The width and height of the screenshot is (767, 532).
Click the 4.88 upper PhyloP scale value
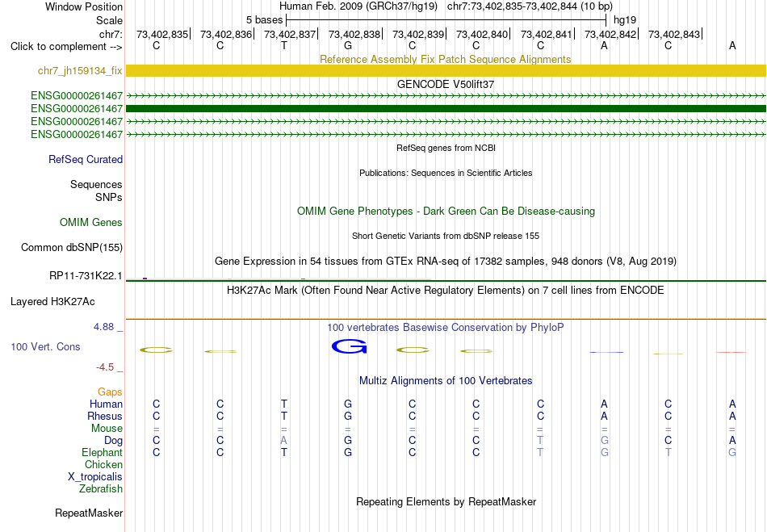103,327
